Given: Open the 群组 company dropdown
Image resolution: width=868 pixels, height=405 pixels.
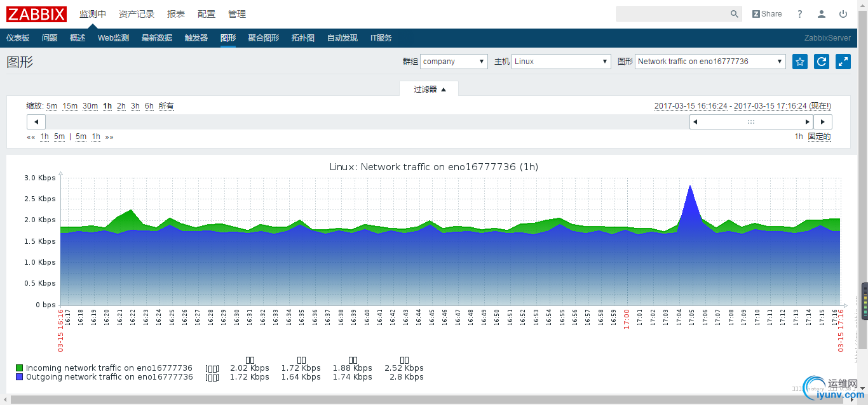Looking at the screenshot, I should click(x=454, y=62).
